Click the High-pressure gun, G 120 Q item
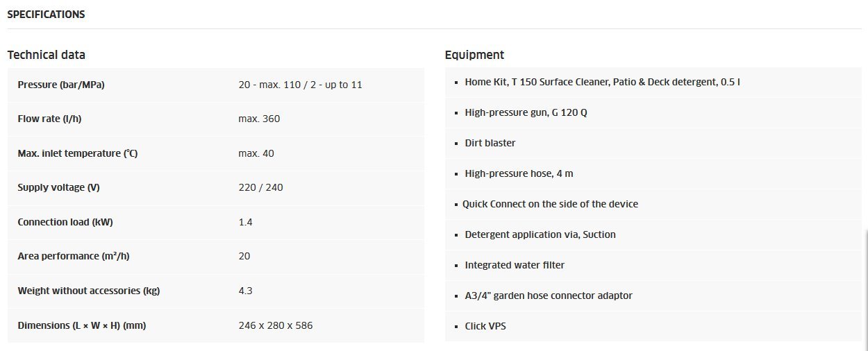The image size is (868, 351). tap(526, 112)
